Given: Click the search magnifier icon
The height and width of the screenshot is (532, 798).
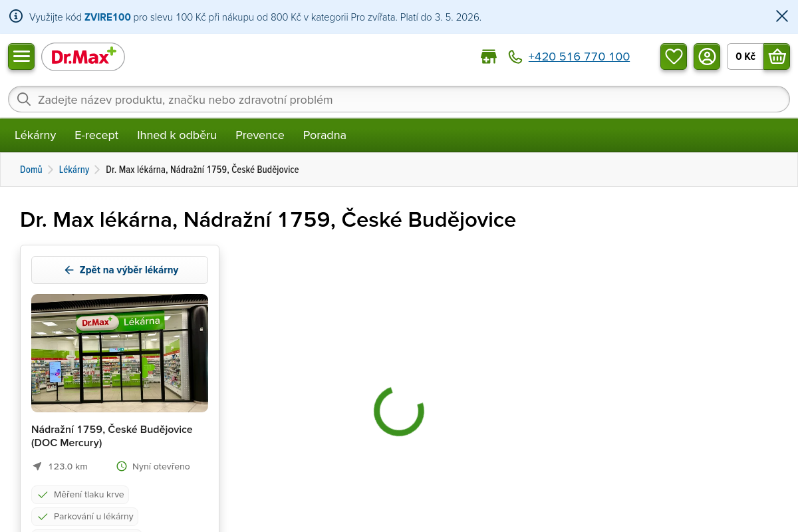Looking at the screenshot, I should click(x=24, y=100).
